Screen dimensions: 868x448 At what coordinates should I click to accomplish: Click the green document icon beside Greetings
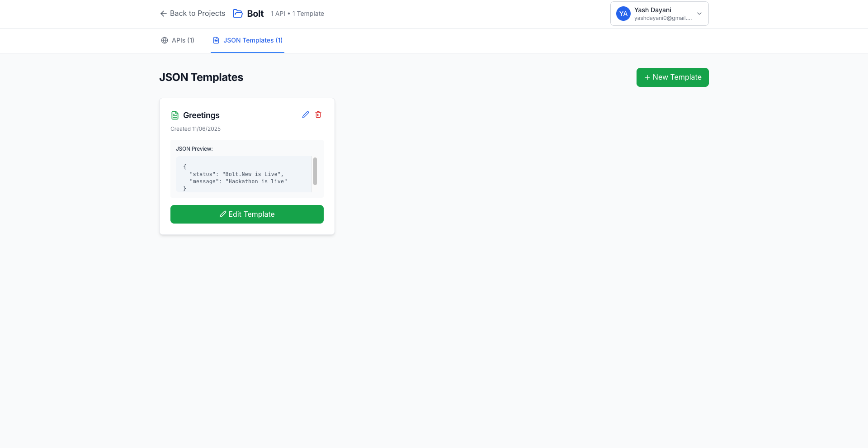click(x=175, y=115)
